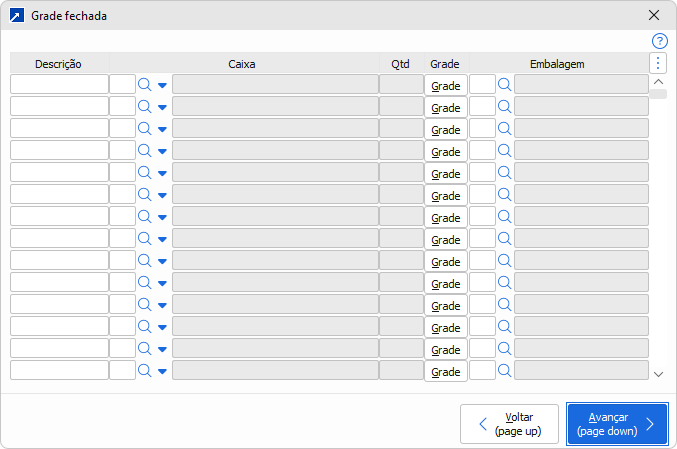Click the Embalagem column header
This screenshot has height=449, width=677.
coord(557,64)
